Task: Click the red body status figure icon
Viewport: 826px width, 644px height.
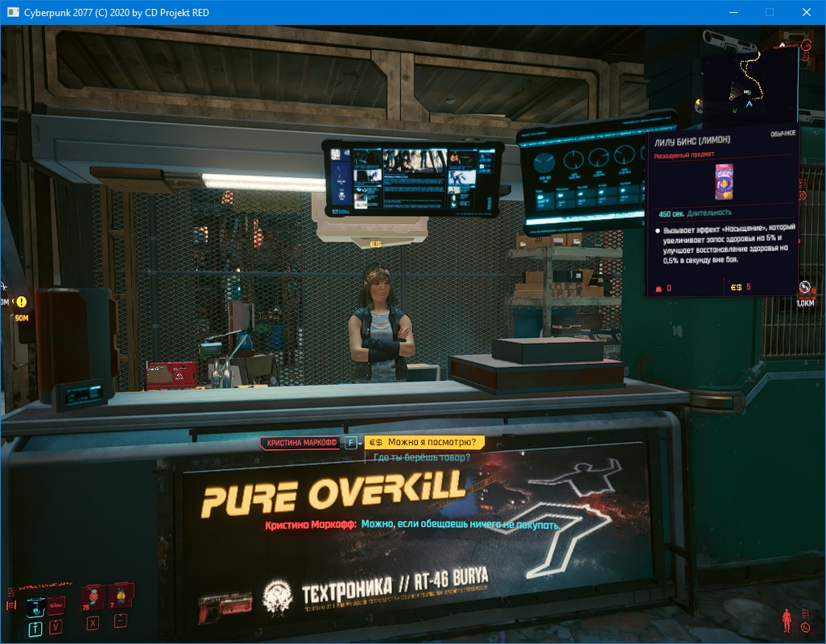Action: (787, 620)
